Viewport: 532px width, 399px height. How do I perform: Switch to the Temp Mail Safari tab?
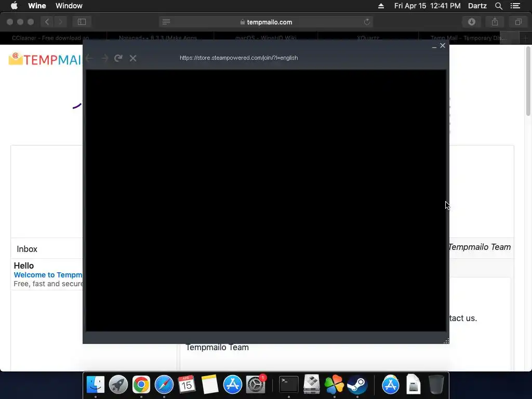pos(469,38)
